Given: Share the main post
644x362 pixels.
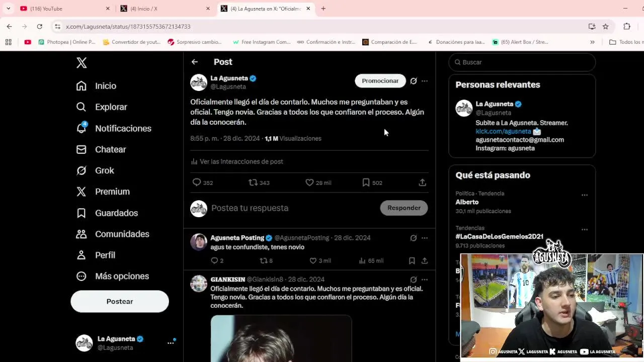Looking at the screenshot, I should (x=423, y=183).
